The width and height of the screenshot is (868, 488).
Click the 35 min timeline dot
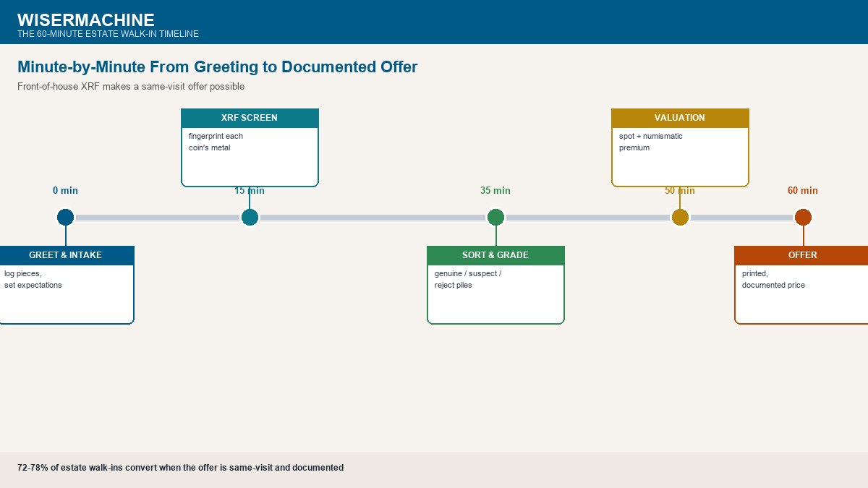click(495, 217)
